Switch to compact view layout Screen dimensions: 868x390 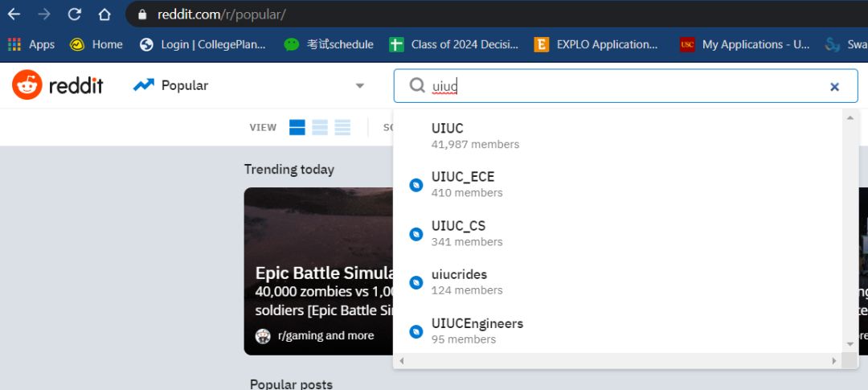click(x=342, y=127)
